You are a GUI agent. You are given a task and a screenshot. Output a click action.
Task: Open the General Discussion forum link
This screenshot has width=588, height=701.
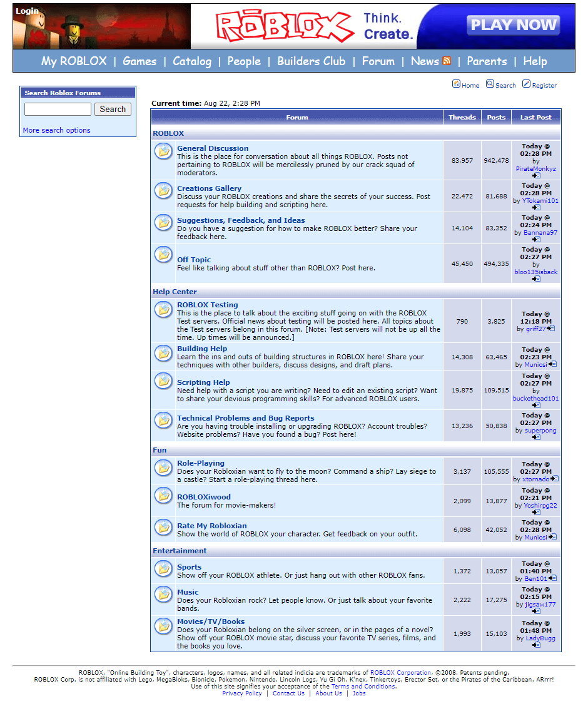213,148
